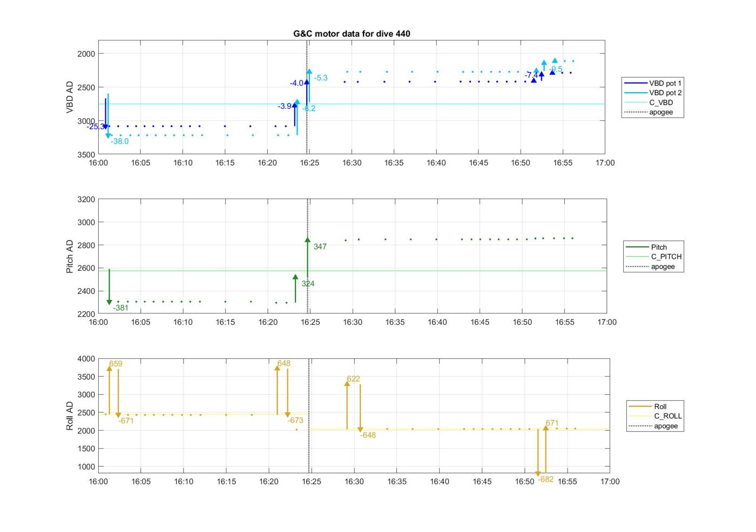Click the "4000" tick on Roll y-axis
The image size is (756, 532).
tap(86, 359)
